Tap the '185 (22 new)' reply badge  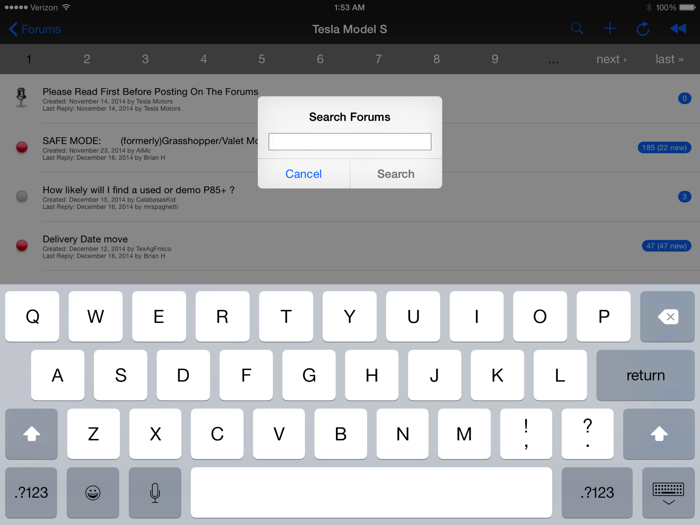point(664,147)
